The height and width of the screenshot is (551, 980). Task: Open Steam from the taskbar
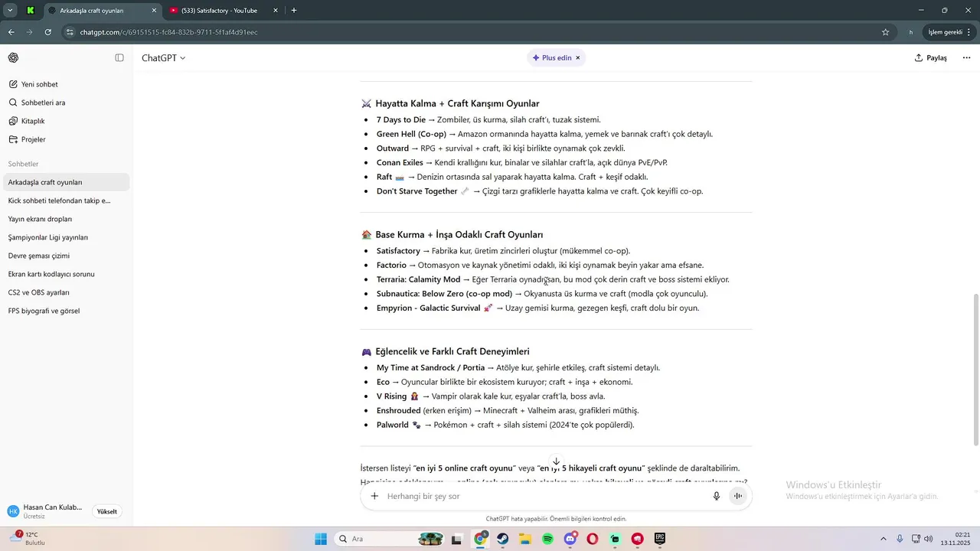click(503, 539)
